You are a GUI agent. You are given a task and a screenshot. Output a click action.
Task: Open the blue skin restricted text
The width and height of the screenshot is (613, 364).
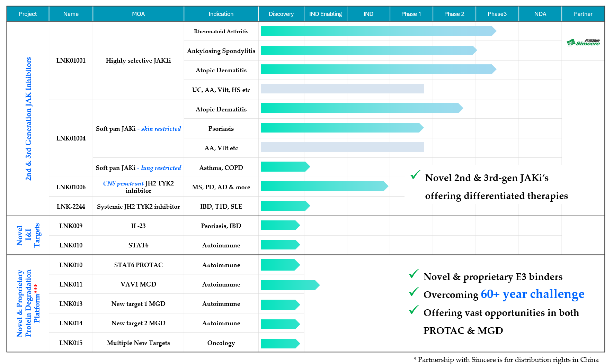(x=161, y=129)
